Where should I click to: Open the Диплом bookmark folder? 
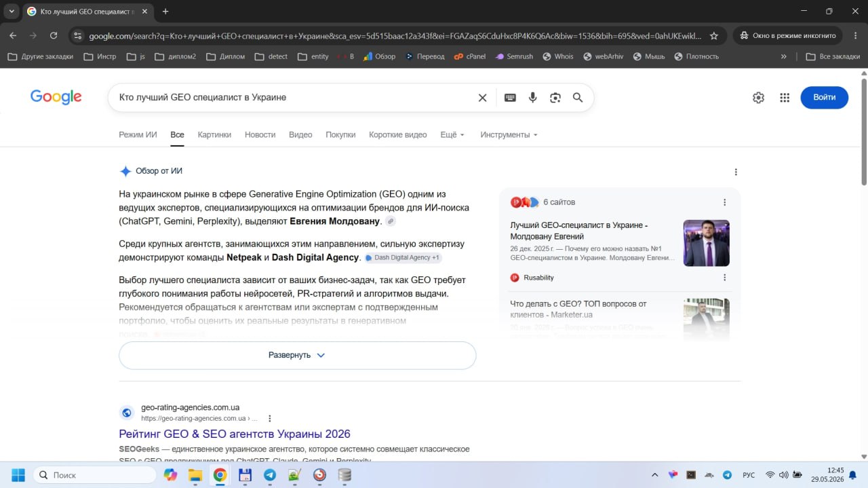[225, 56]
